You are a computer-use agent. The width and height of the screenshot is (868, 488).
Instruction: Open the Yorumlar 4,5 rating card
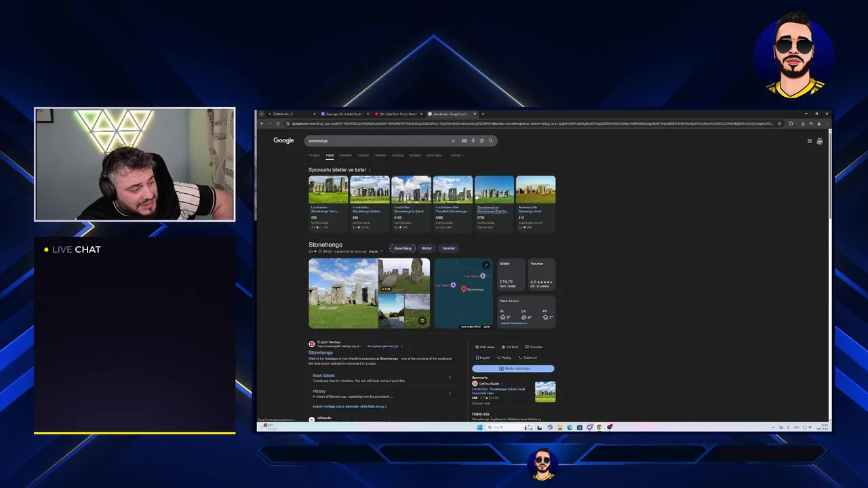(542, 274)
